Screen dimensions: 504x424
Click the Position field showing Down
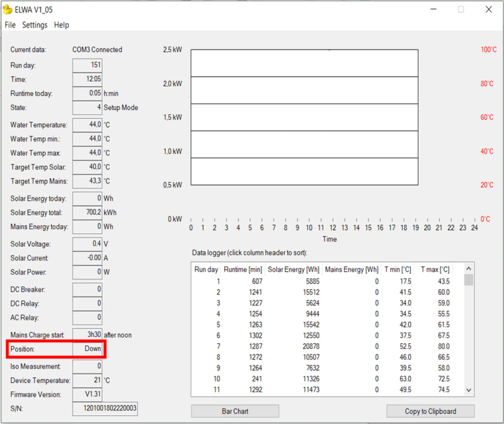point(87,349)
